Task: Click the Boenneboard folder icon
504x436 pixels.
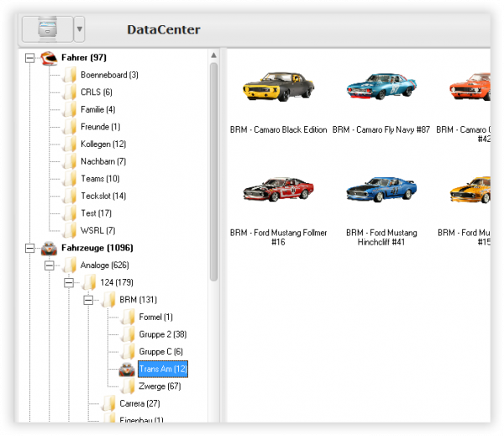Action: [x=70, y=75]
